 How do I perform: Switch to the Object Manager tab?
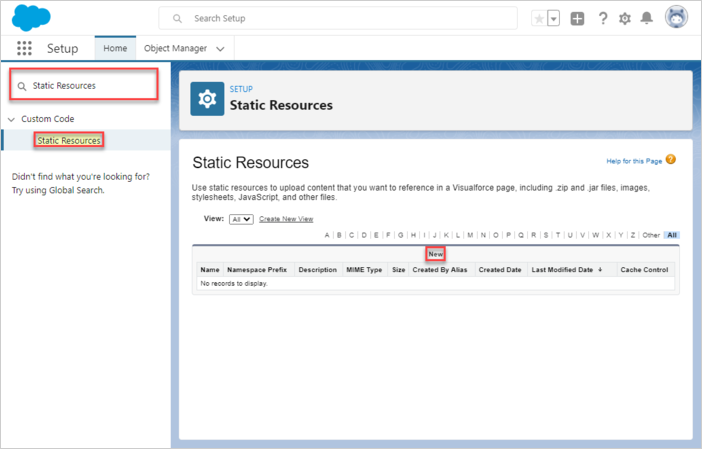pyautogui.click(x=175, y=48)
